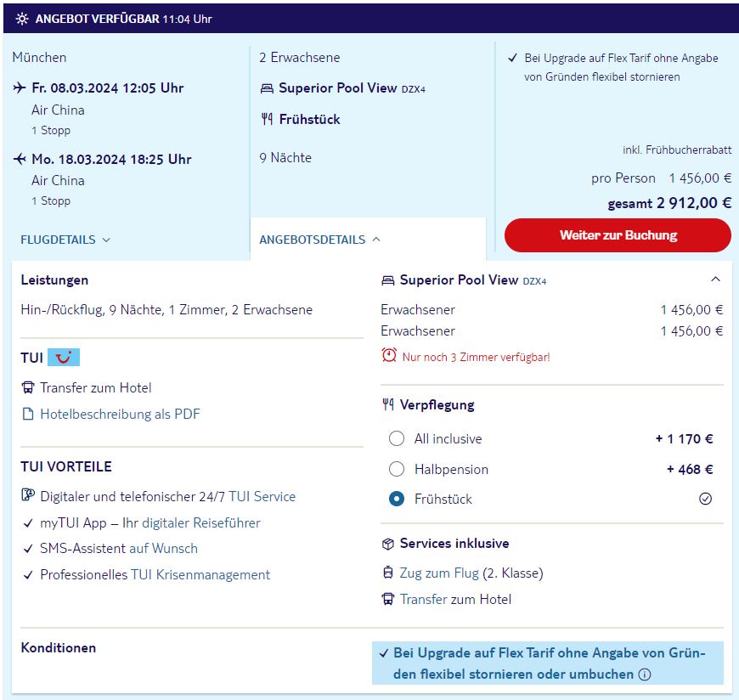Click the 'Mo. 18.03.2024 18:25 Uhr' return text
739x700 pixels.
point(111,160)
